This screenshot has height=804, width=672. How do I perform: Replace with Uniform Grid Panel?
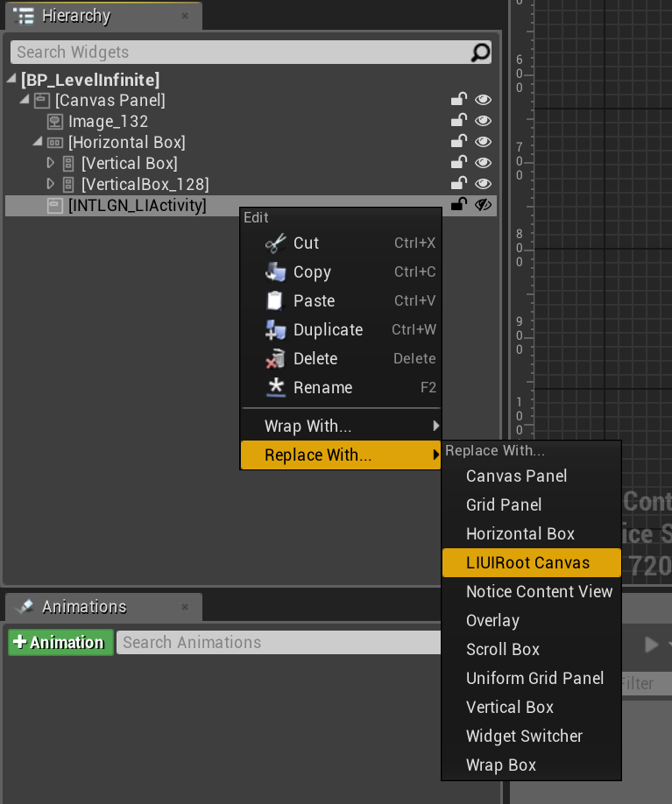532,678
